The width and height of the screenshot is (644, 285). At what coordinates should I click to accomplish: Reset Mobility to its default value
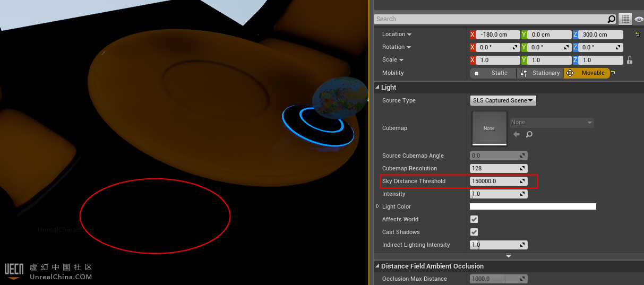click(613, 73)
